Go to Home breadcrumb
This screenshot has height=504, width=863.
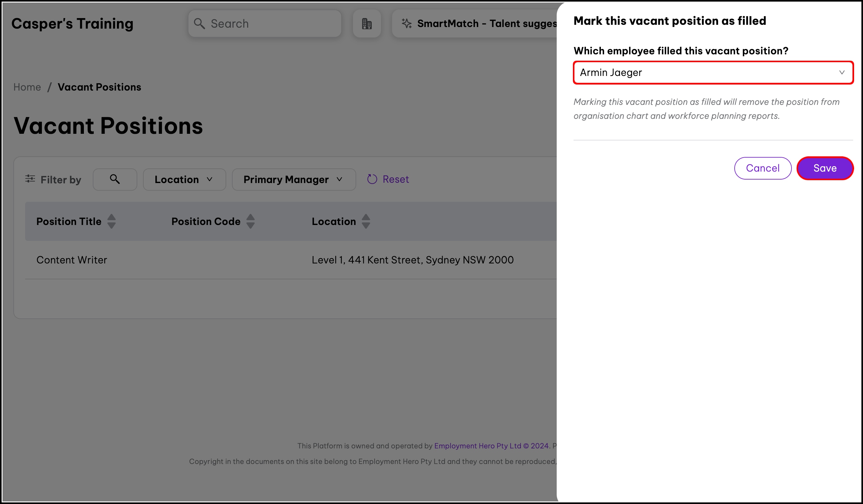pos(27,87)
